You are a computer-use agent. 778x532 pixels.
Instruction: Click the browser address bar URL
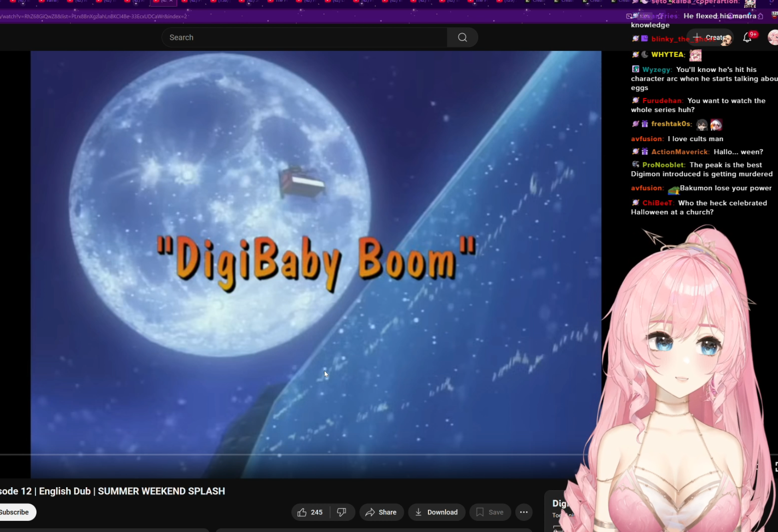(x=94, y=17)
